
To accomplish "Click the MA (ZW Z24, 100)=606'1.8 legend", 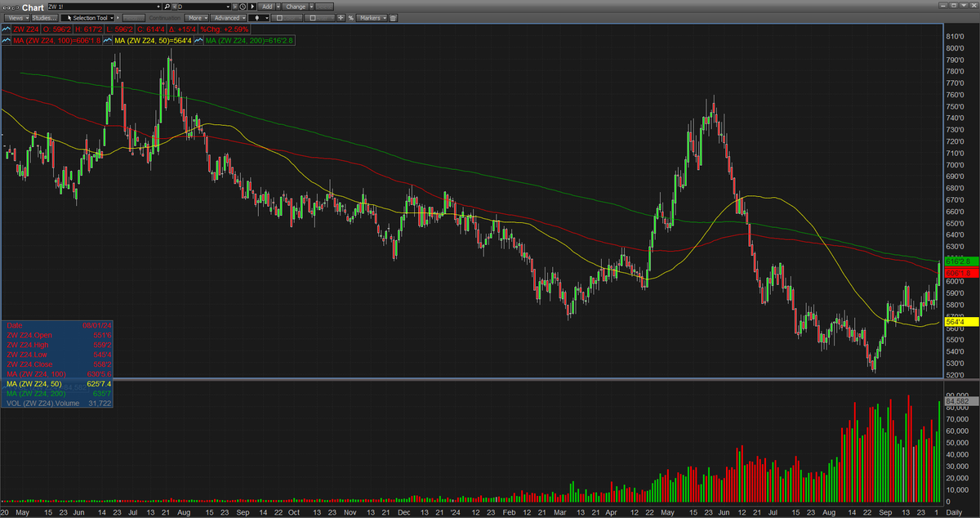I will [56, 41].
